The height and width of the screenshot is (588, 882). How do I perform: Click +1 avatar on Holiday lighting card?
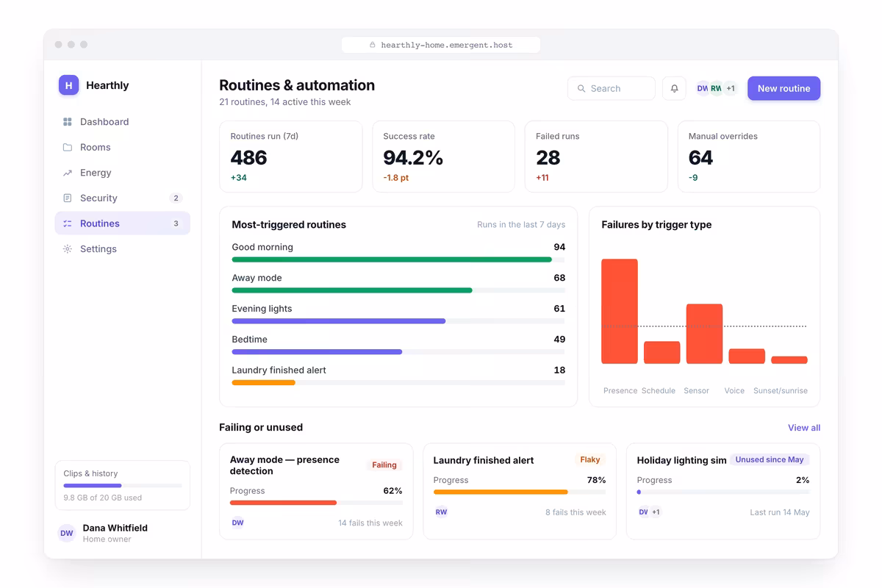click(x=656, y=512)
